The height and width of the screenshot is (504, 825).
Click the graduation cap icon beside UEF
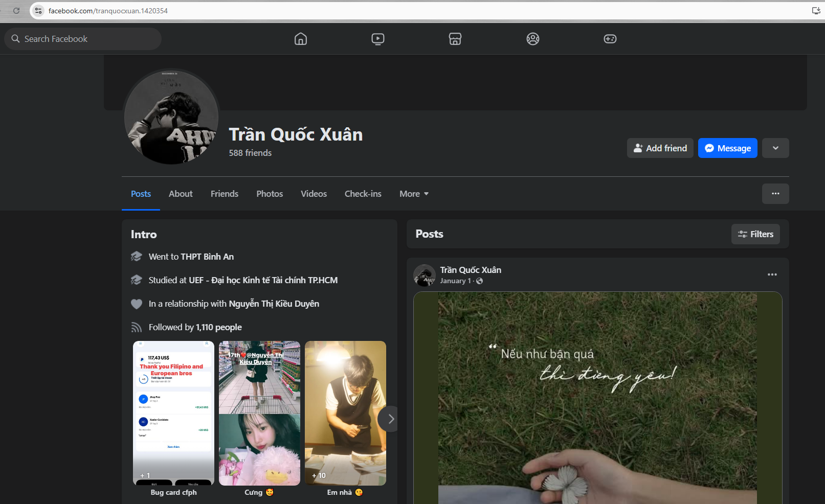tap(136, 280)
